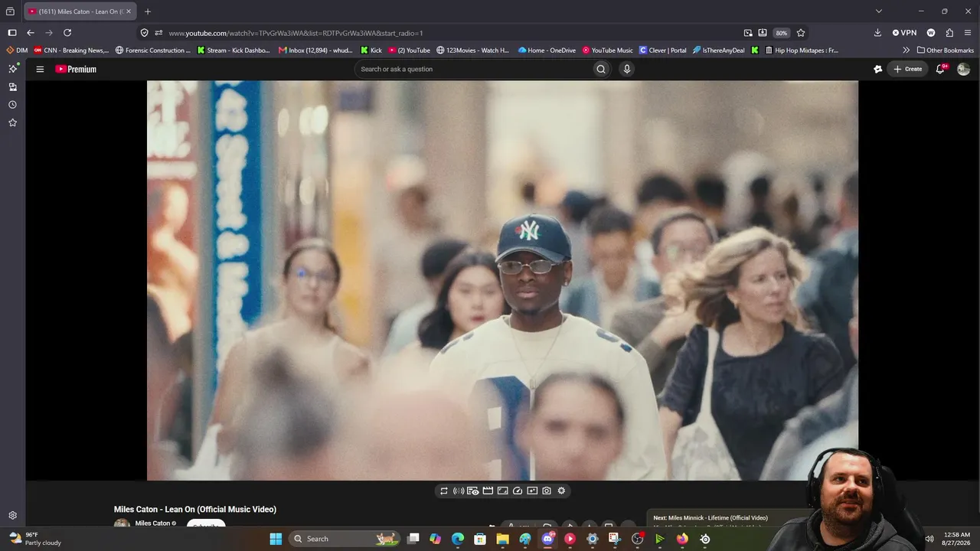
Task: Click the address bar URL
Action: pyautogui.click(x=296, y=33)
